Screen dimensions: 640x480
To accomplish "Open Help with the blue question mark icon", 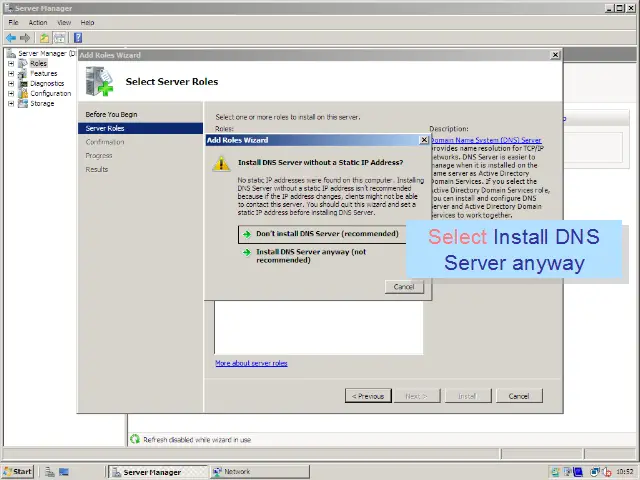I will pyautogui.click(x=78, y=38).
